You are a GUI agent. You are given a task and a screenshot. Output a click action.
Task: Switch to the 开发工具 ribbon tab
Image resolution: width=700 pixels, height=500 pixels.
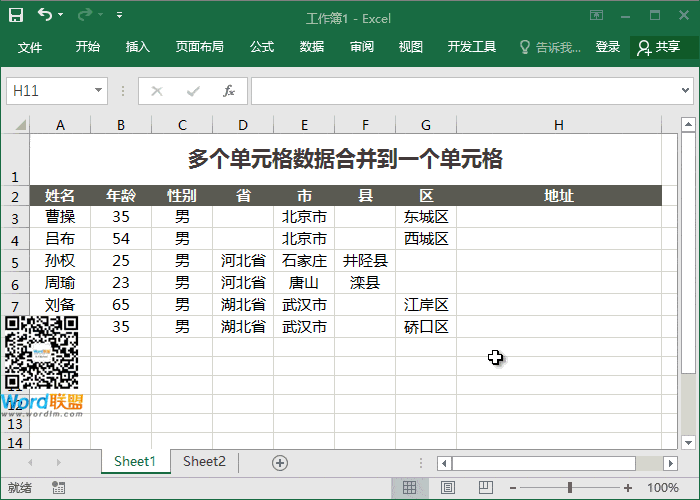click(472, 46)
